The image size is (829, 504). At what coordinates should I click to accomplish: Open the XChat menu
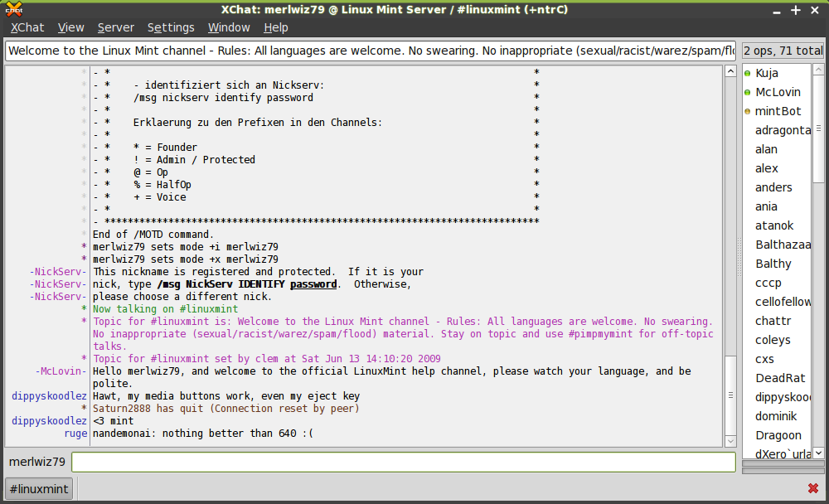(27, 27)
